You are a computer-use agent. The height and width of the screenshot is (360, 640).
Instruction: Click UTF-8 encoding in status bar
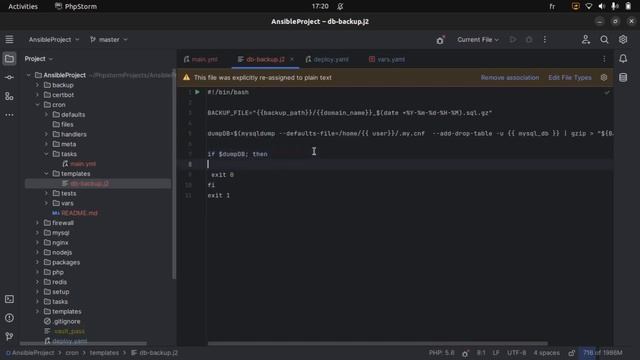pyautogui.click(x=516, y=353)
